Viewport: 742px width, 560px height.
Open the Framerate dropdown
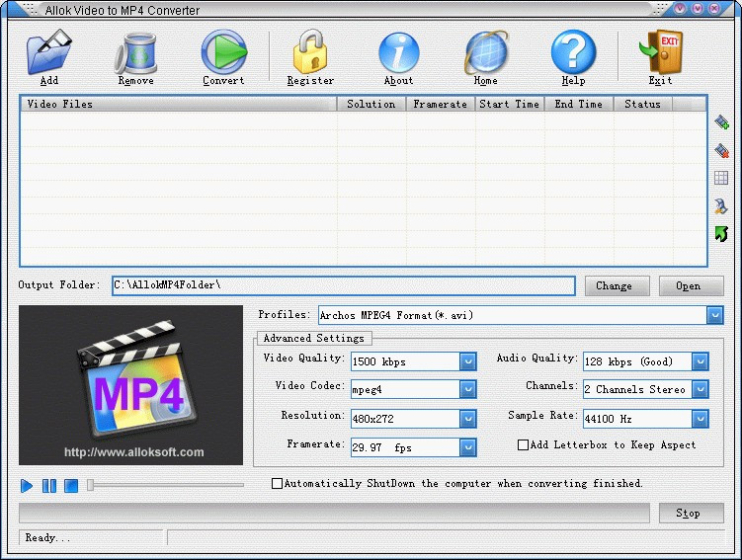click(x=467, y=447)
